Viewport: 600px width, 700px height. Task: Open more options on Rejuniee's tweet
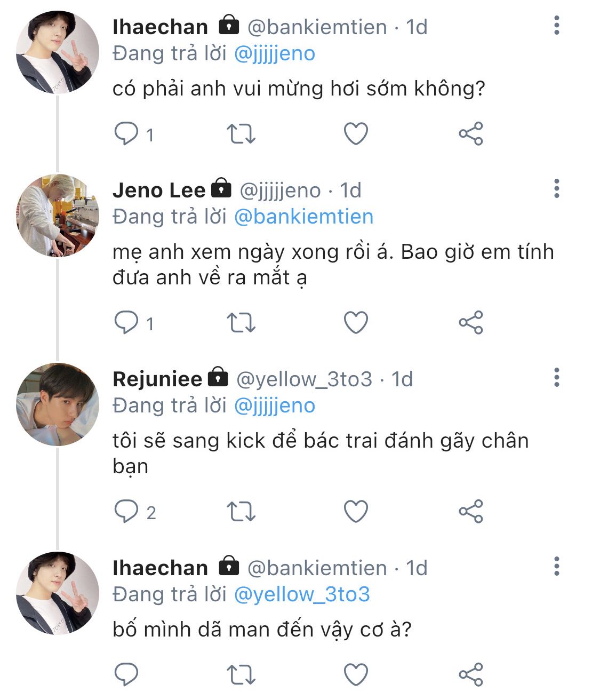(556, 378)
